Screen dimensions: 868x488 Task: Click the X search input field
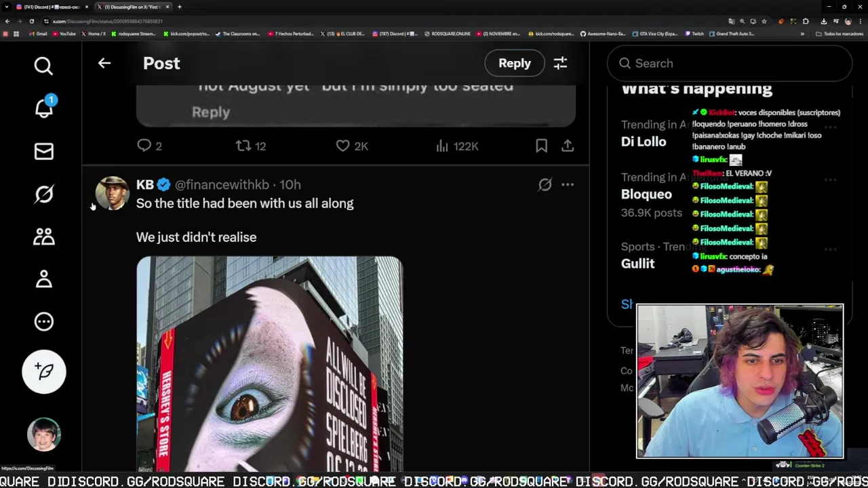coord(730,63)
